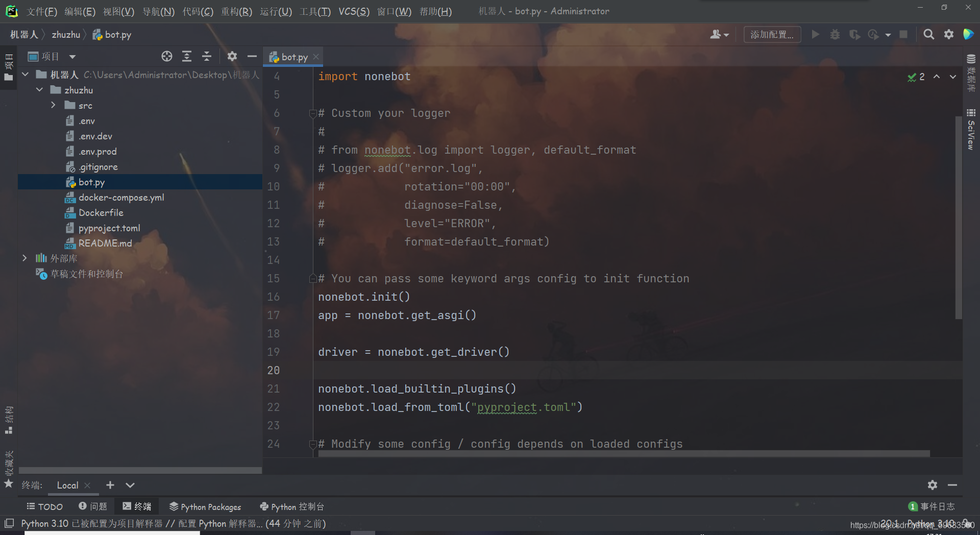Click the editor horizontal scrollbar

[624, 453]
